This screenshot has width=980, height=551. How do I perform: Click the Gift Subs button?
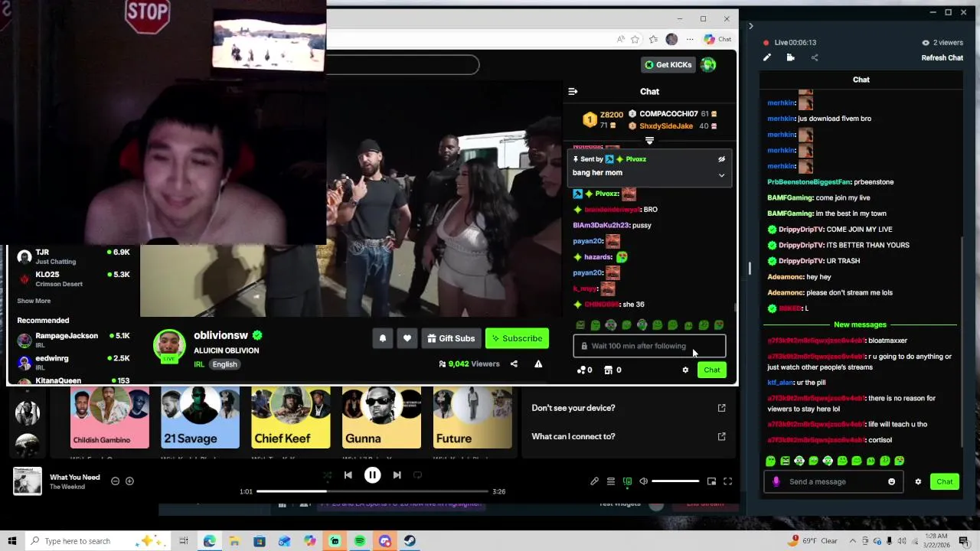(451, 338)
